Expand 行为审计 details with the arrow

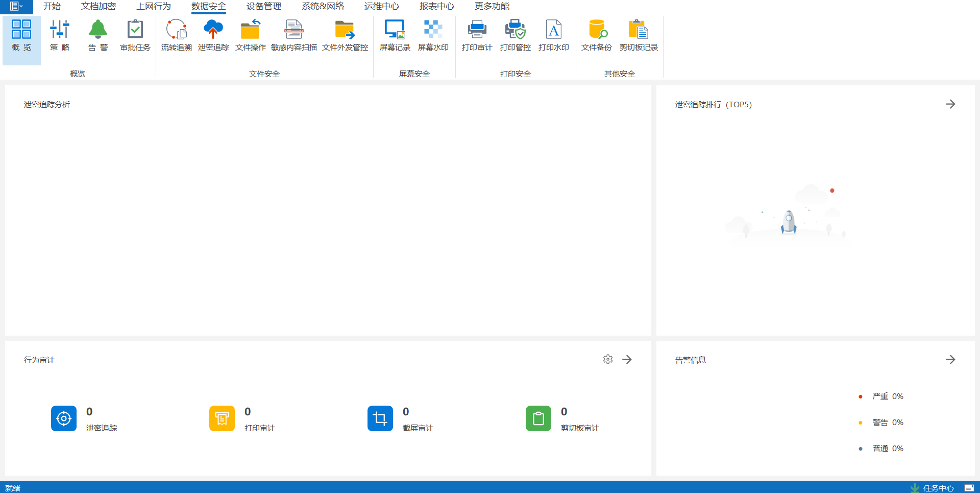pos(627,360)
